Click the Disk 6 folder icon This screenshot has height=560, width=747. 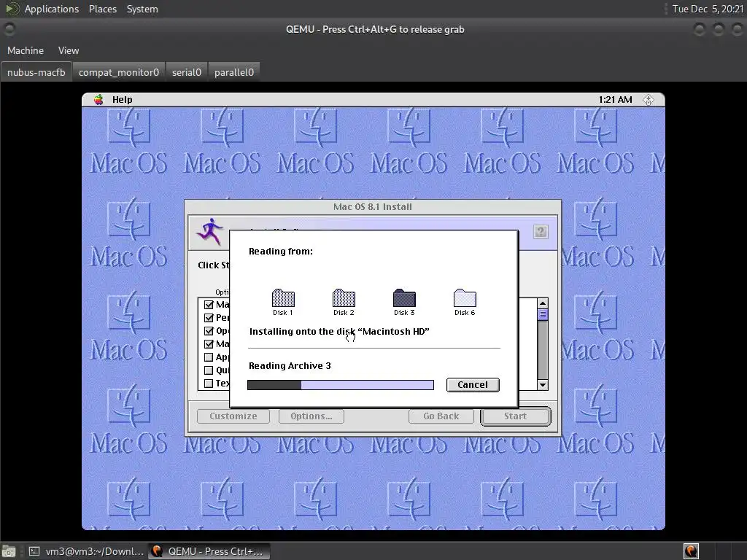pos(465,298)
